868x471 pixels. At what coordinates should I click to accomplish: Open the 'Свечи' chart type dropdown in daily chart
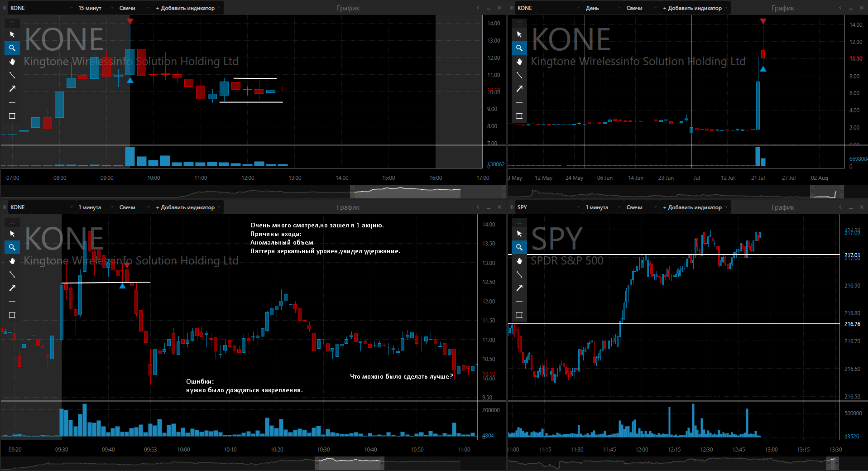[x=641, y=8]
